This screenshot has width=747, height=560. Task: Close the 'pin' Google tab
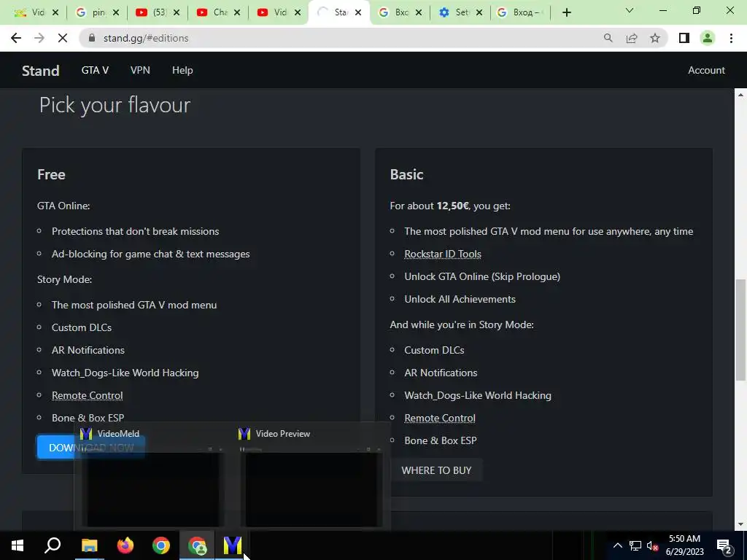coord(116,12)
